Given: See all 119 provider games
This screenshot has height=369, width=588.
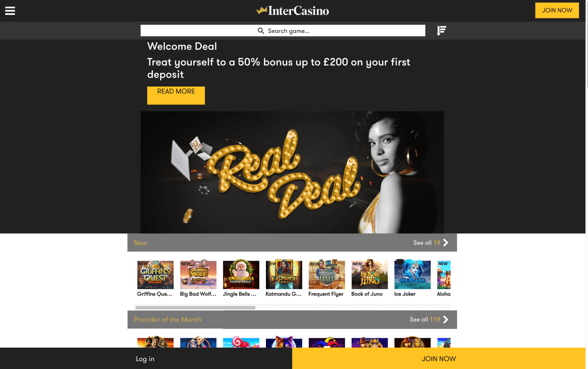Looking at the screenshot, I should (425, 320).
